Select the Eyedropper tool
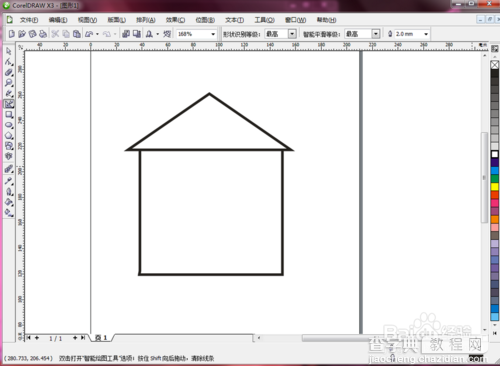Image resolution: width=500 pixels, height=366 pixels. coord(9,181)
